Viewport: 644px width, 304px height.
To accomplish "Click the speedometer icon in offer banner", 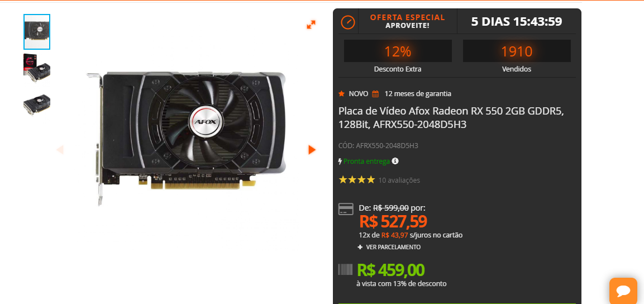I will (x=347, y=22).
